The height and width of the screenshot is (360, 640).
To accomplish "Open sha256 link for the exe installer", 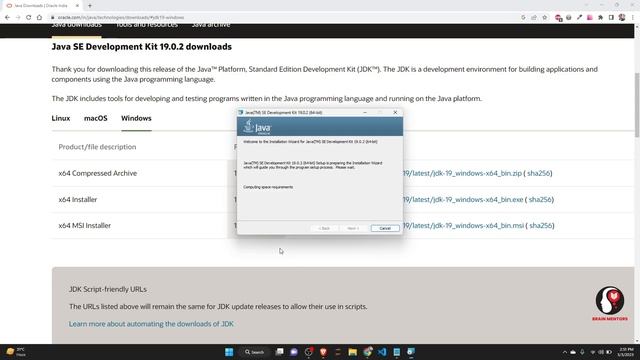I will [x=540, y=200].
